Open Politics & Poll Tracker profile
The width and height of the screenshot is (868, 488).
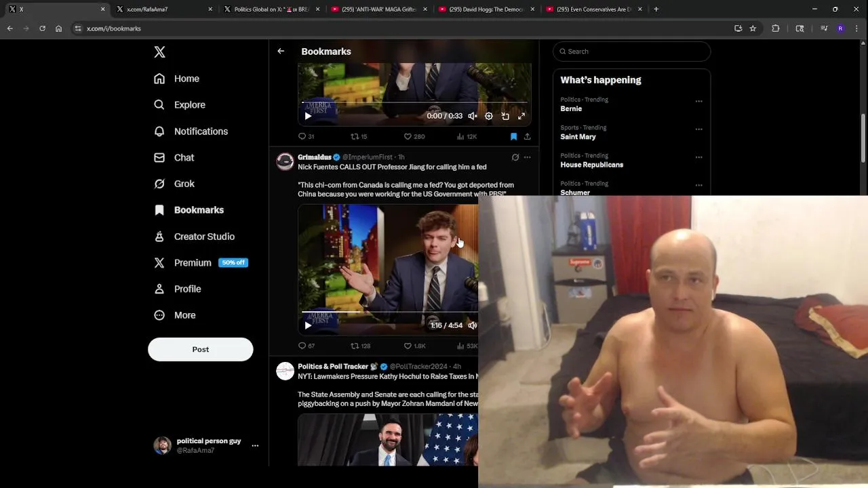pyautogui.click(x=333, y=367)
